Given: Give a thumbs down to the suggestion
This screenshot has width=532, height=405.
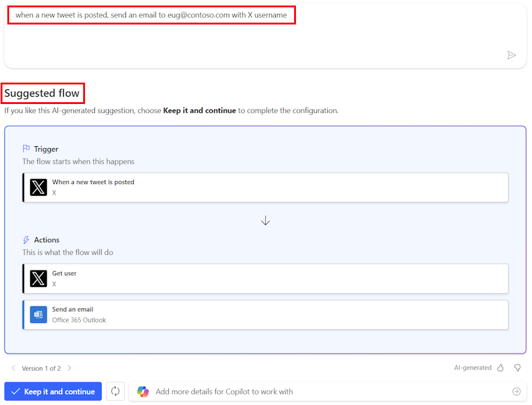Looking at the screenshot, I should [517, 367].
